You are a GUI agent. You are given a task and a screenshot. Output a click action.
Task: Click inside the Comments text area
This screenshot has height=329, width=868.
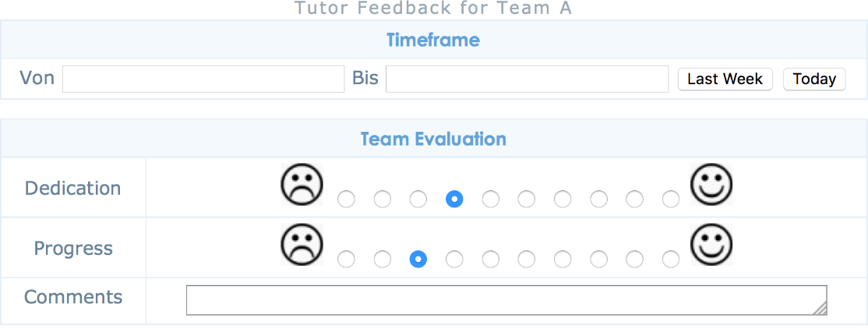tap(506, 300)
